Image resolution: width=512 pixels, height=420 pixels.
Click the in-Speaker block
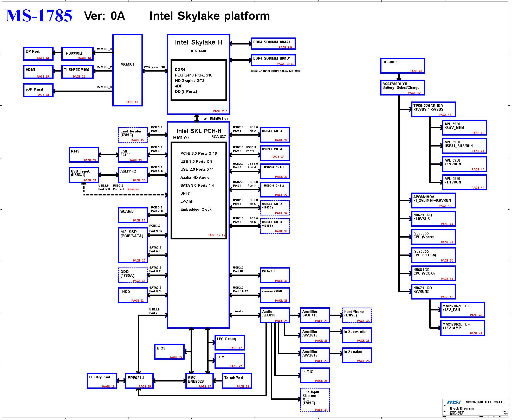357,355
